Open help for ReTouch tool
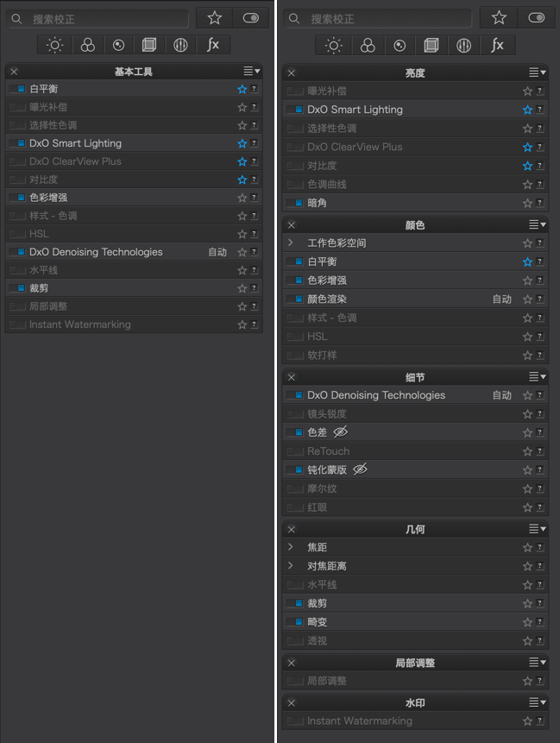The height and width of the screenshot is (743, 560). (x=540, y=451)
